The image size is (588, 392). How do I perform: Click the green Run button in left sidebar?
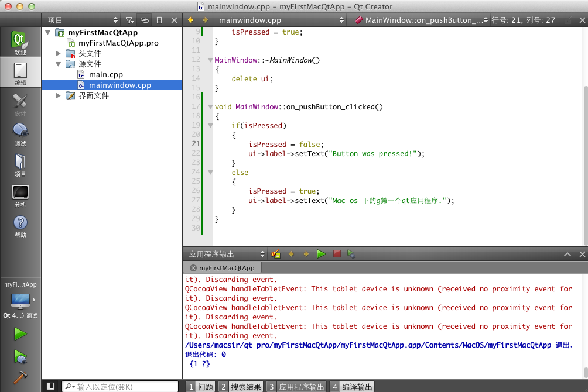click(20, 334)
